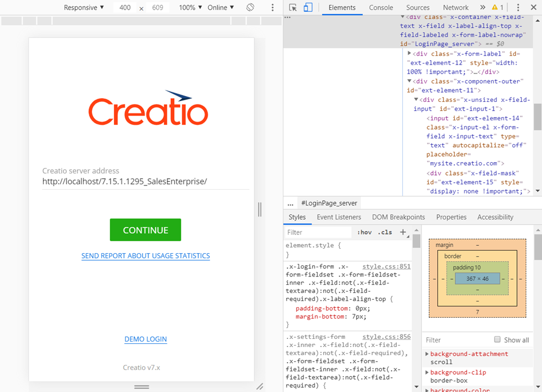Click the viewport height field 609

pos(158,8)
